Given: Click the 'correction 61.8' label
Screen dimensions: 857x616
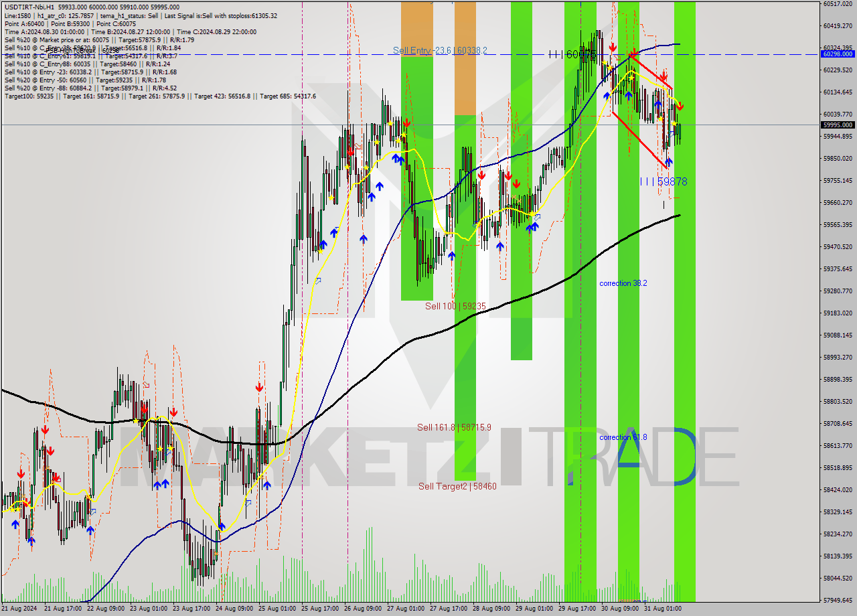Looking at the screenshot, I should point(623,437).
